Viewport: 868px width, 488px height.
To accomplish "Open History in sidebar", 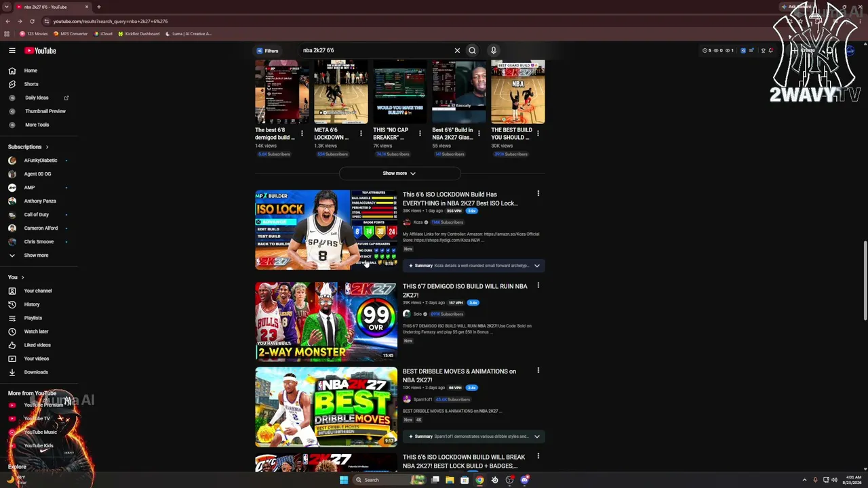I will (32, 304).
